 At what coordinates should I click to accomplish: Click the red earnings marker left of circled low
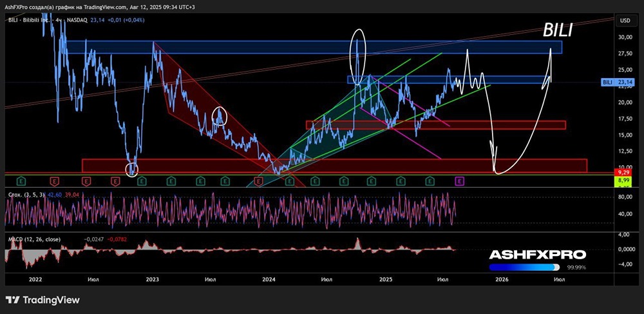tap(115, 181)
